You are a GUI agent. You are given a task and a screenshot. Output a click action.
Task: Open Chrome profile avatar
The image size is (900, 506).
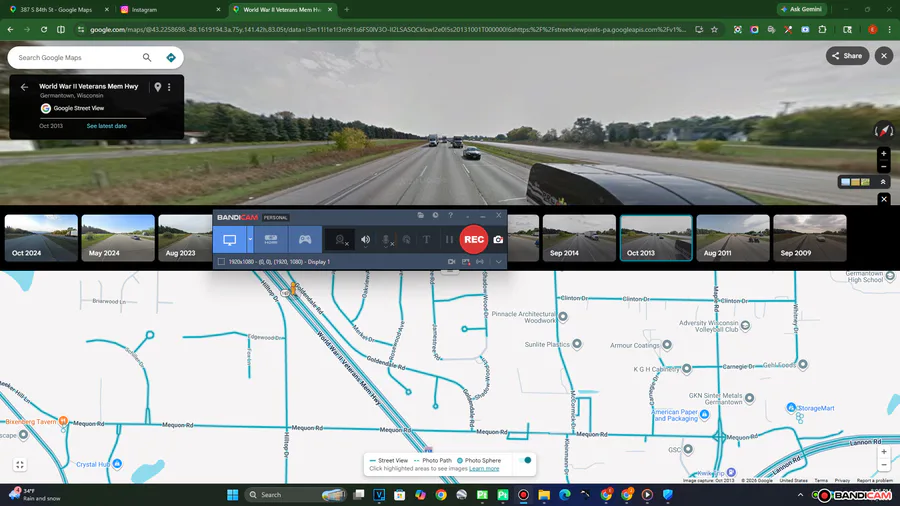[872, 29]
